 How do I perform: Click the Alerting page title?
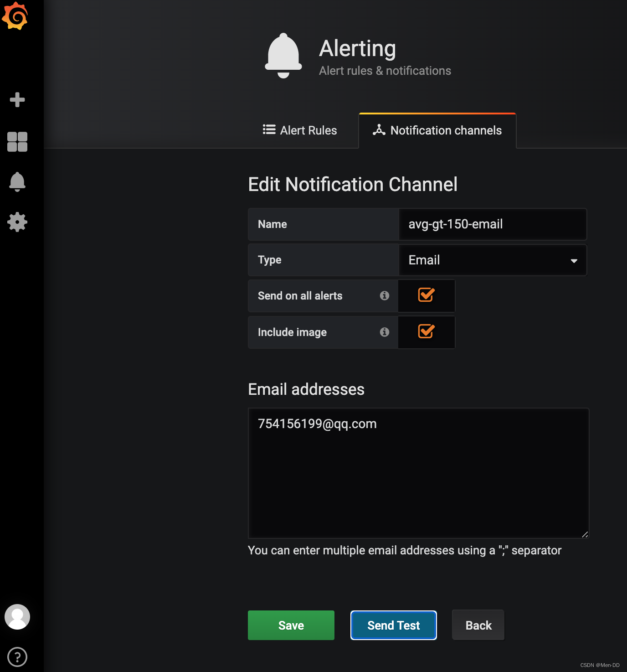pyautogui.click(x=358, y=49)
